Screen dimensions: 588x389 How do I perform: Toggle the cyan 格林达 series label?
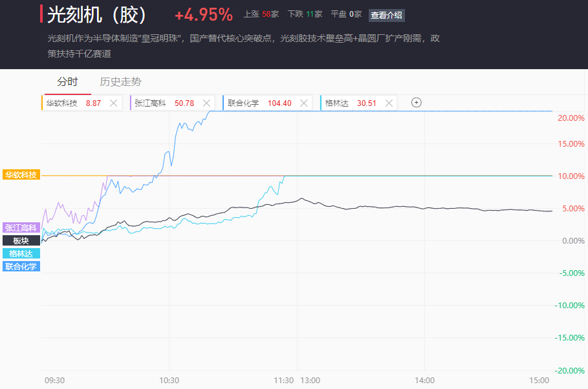[x=21, y=253]
